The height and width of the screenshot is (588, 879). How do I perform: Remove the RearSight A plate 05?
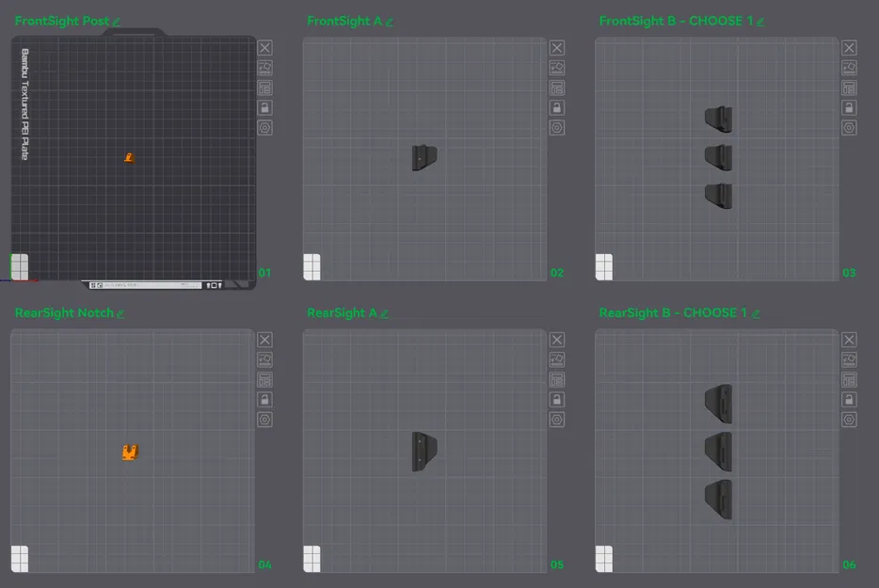tap(557, 340)
